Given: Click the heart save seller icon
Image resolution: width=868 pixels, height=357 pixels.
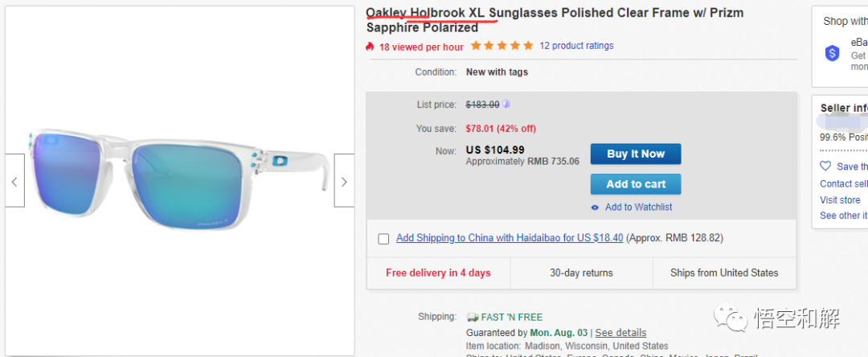Looking at the screenshot, I should coord(825,166).
